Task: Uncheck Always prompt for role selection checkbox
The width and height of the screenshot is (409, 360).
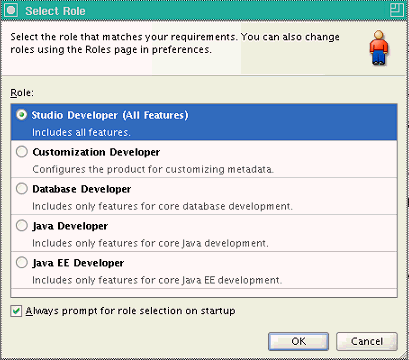Action: (16, 311)
